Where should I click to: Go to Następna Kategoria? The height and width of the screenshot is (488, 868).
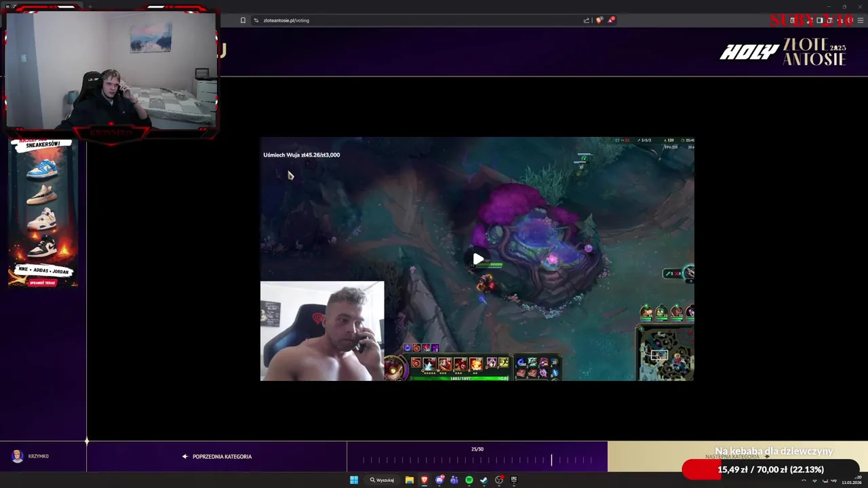coord(737,457)
